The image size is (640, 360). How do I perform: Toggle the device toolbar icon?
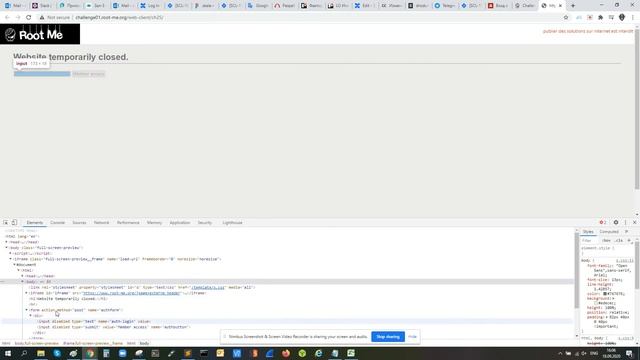[x=14, y=222]
